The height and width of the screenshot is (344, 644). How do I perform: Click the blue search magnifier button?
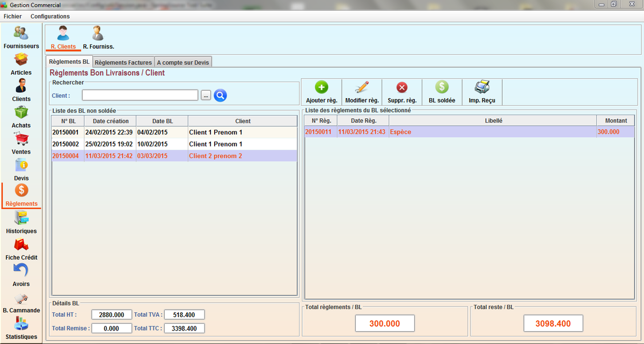tap(221, 95)
